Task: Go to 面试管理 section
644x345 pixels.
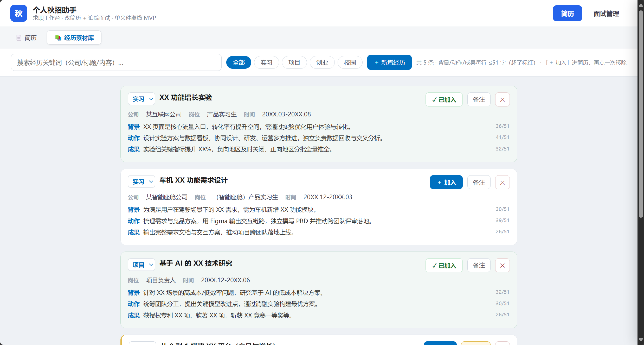Action: coord(606,13)
